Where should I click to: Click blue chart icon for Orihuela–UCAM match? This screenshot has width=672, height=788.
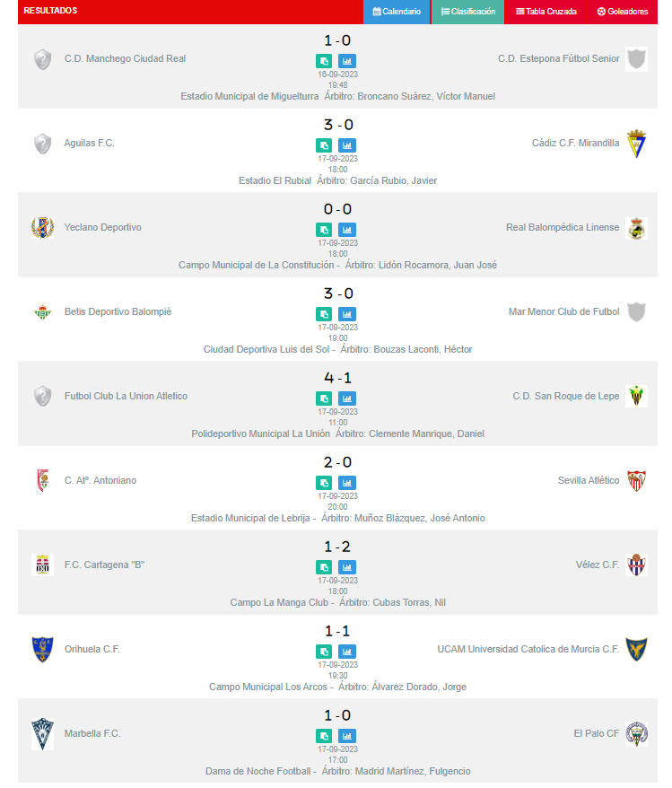[x=347, y=652]
